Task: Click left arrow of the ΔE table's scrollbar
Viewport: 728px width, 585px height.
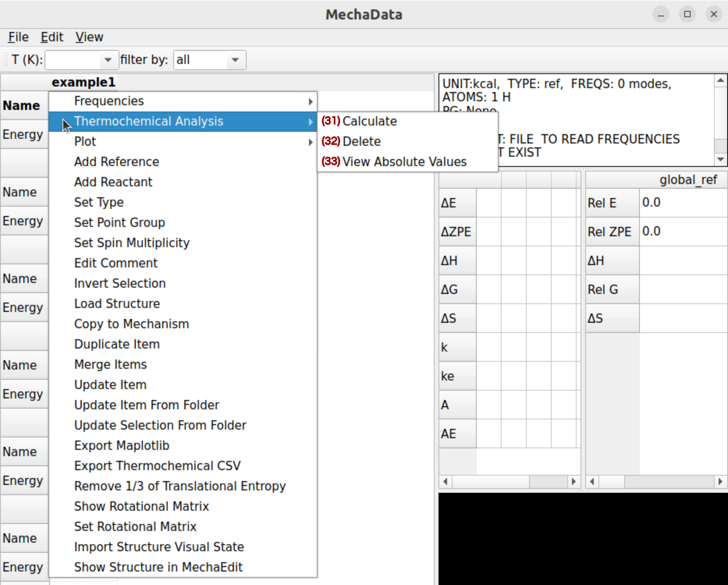Action: click(x=446, y=481)
